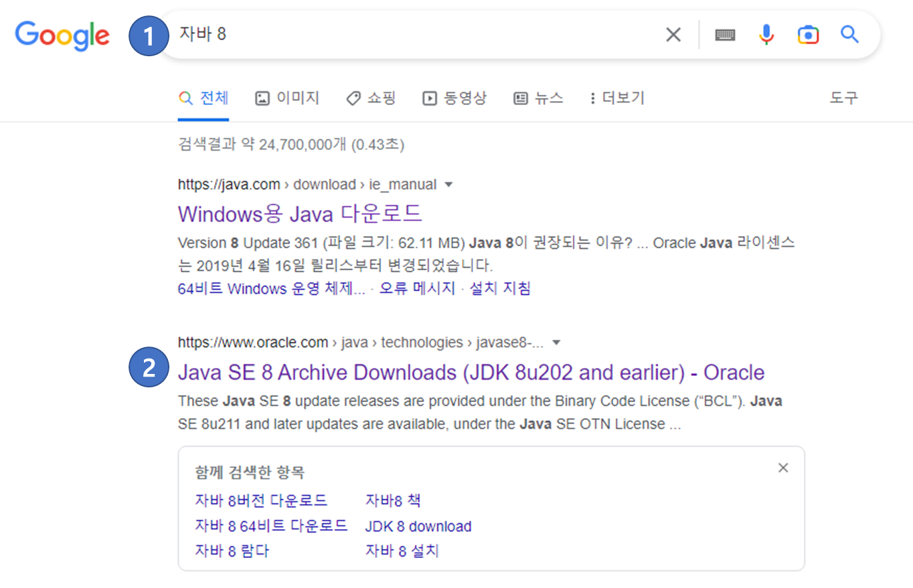The image size is (913, 588).
Task: Search related term 자바 8 설치
Action: [402, 551]
